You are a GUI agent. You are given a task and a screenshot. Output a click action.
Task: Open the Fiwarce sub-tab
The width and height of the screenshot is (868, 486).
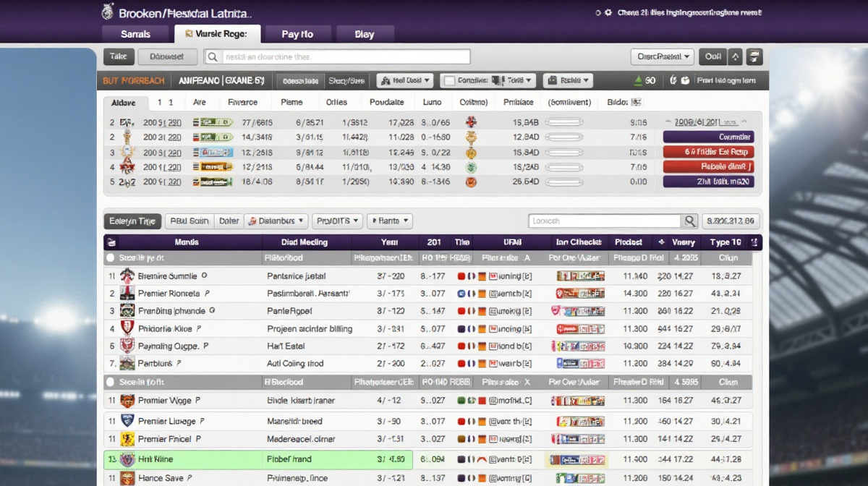(x=242, y=103)
